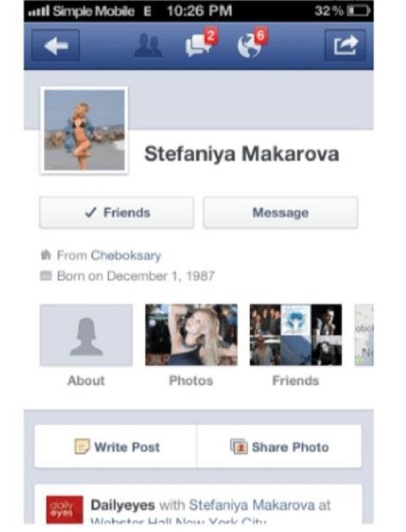This screenshot has width=406, height=532.
Task: Tap the back arrow button
Action: click(56, 45)
